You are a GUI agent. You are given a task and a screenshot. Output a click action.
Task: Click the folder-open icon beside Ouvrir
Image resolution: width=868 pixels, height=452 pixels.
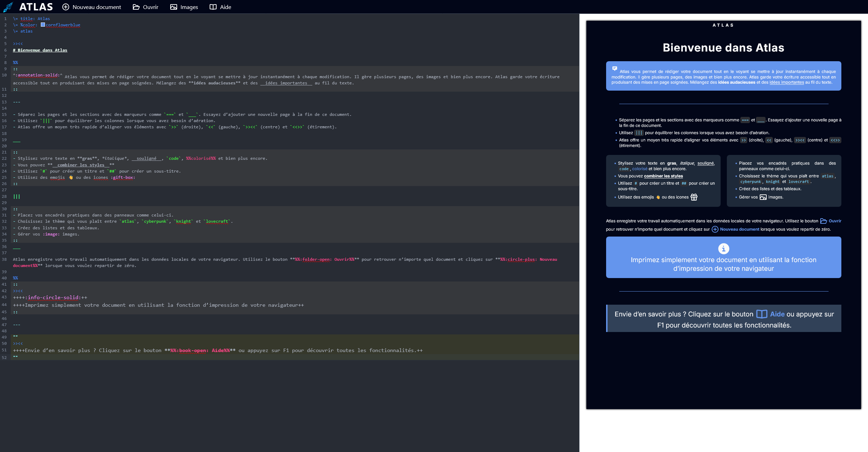pyautogui.click(x=136, y=7)
